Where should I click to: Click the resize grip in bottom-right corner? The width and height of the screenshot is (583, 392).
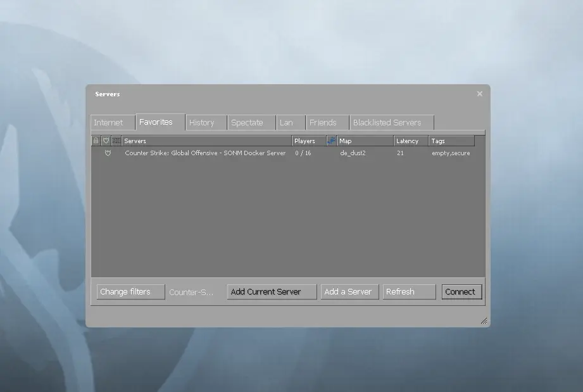[484, 320]
